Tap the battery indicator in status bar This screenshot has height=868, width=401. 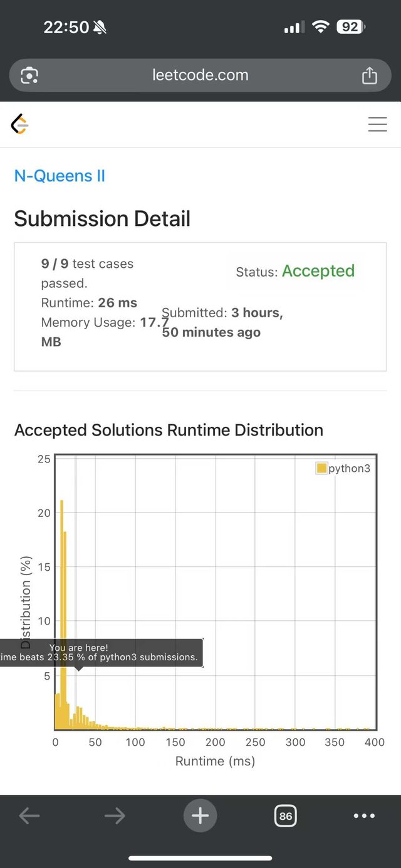point(351,27)
